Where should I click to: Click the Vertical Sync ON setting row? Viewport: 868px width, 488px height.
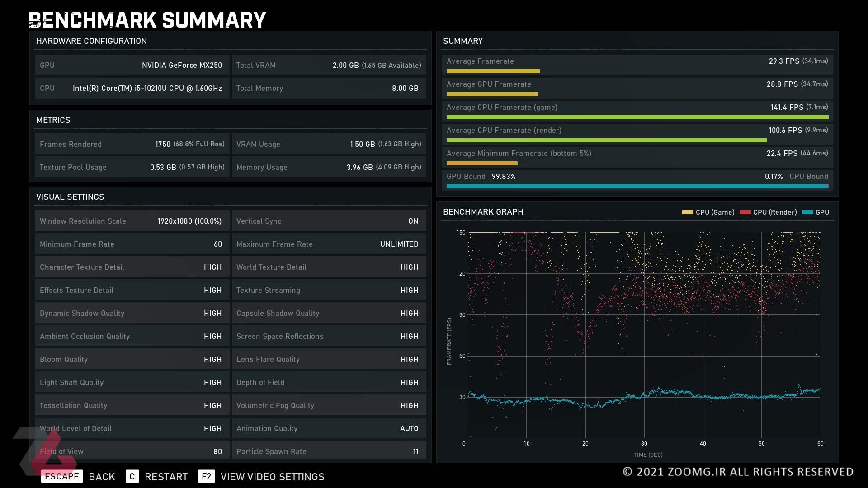[x=329, y=221]
